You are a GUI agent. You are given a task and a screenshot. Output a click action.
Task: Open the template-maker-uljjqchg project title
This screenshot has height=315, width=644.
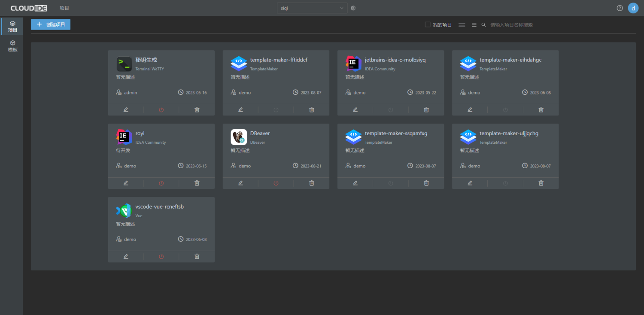[509, 133]
